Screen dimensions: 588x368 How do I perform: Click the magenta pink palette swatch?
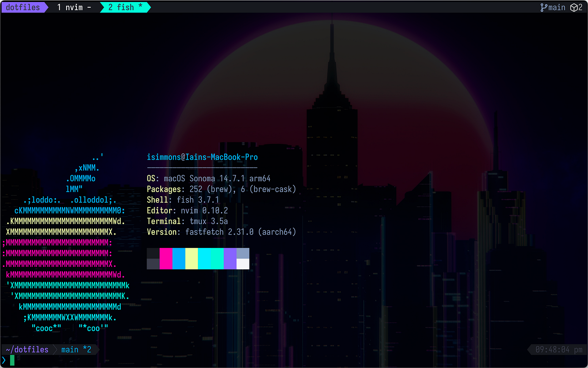166,259
